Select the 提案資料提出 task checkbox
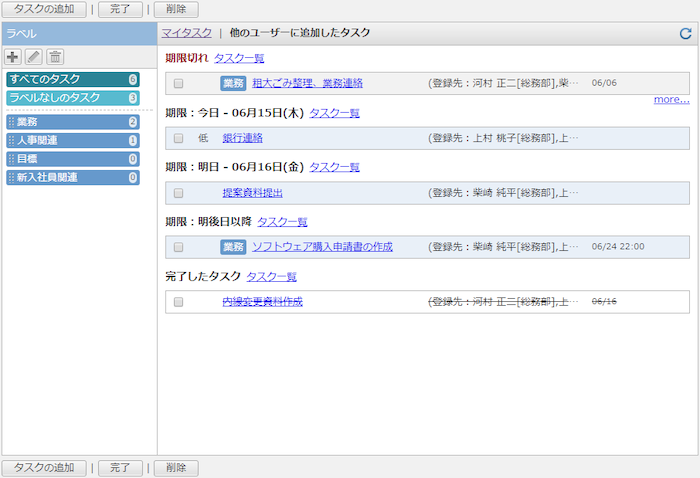 pyautogui.click(x=179, y=193)
